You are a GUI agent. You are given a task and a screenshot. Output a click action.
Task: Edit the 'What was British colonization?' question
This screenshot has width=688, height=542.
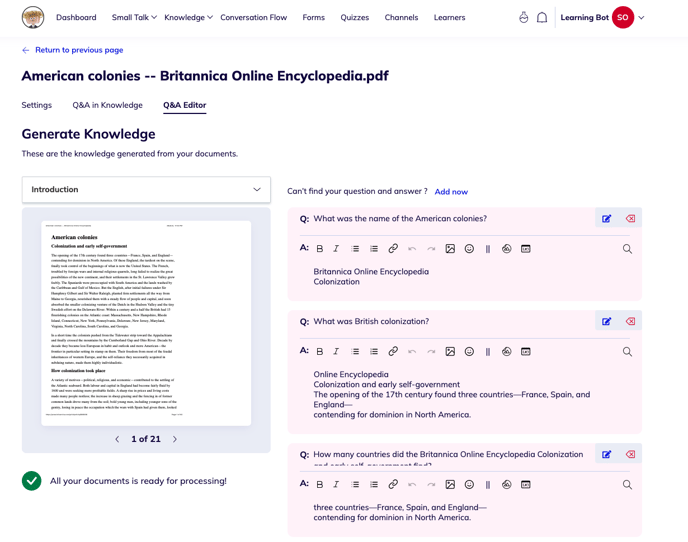tap(606, 321)
